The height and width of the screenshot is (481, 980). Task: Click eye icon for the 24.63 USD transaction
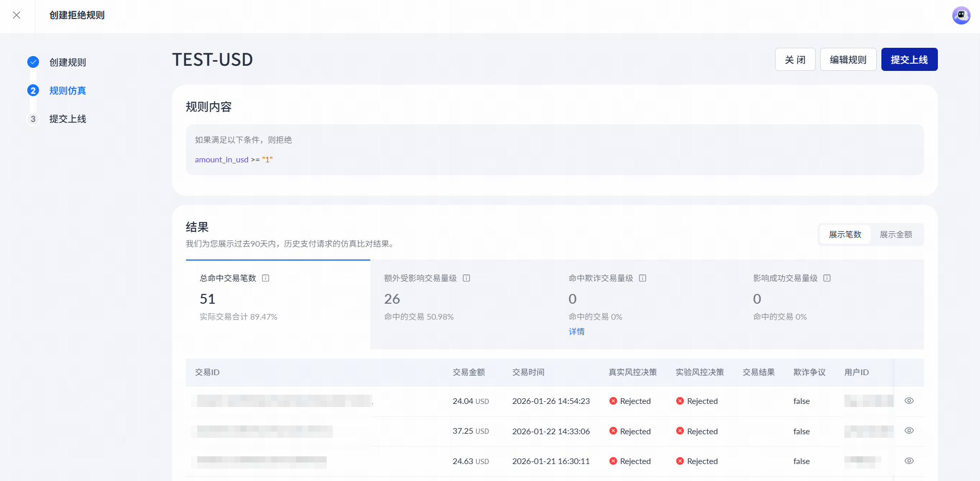point(909,461)
